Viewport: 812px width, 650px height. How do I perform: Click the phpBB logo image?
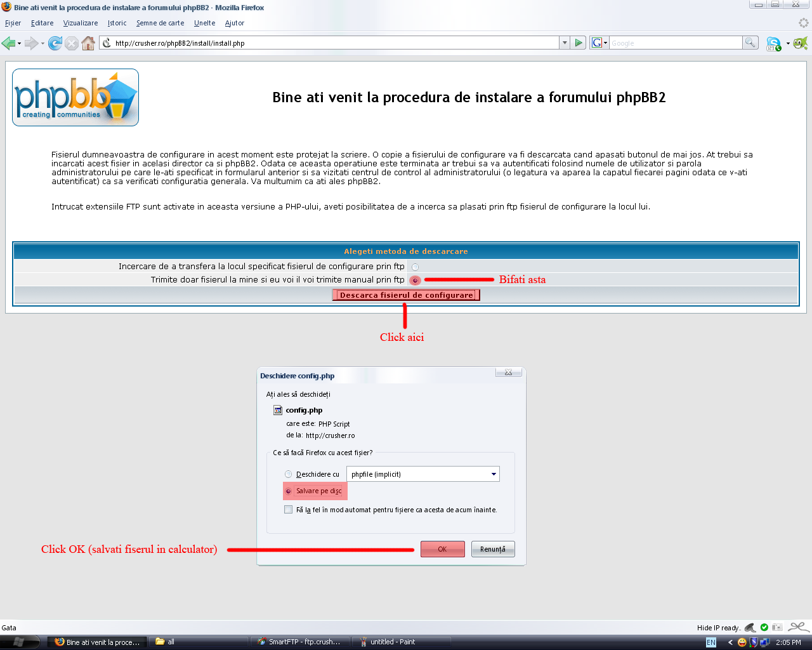[75, 97]
